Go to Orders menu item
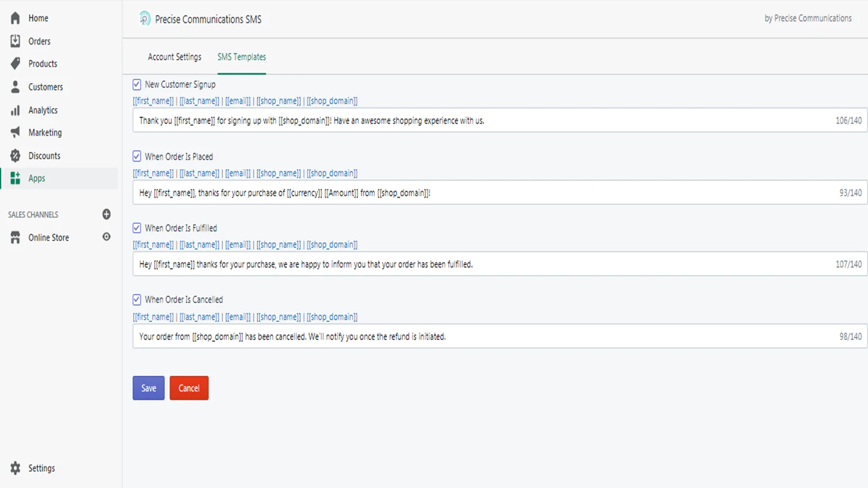The height and width of the screenshot is (488, 868). click(x=39, y=41)
